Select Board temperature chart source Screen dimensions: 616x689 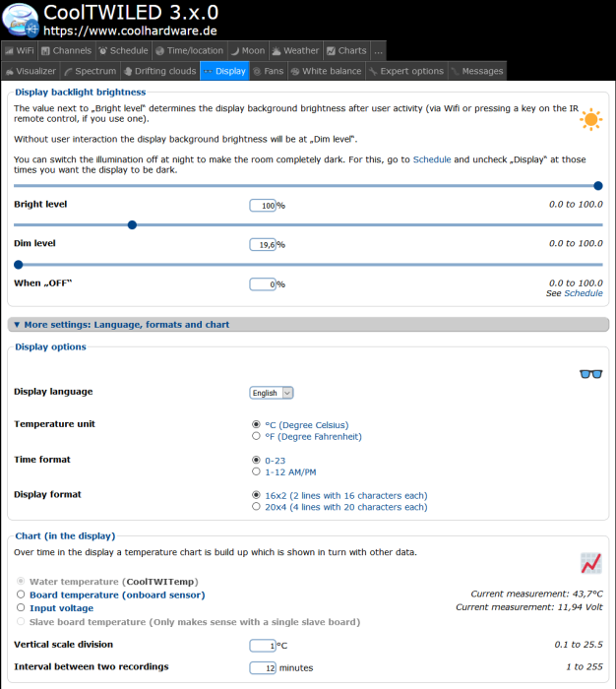21,595
